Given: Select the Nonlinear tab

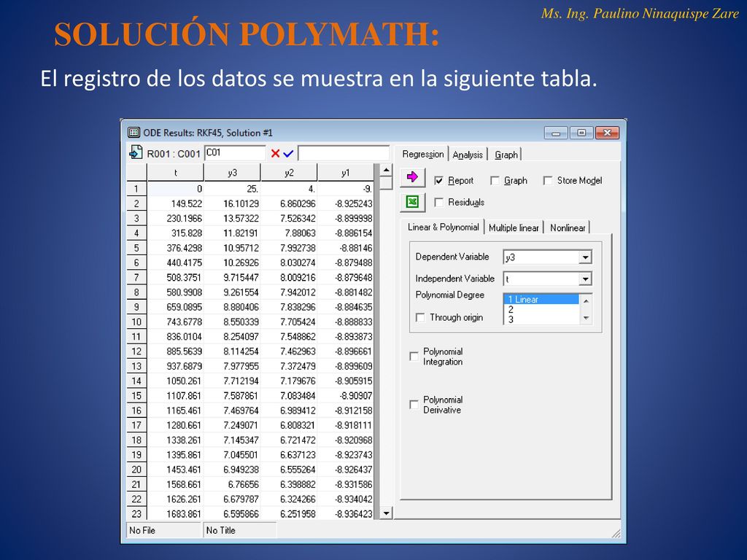Looking at the screenshot, I should (x=568, y=227).
